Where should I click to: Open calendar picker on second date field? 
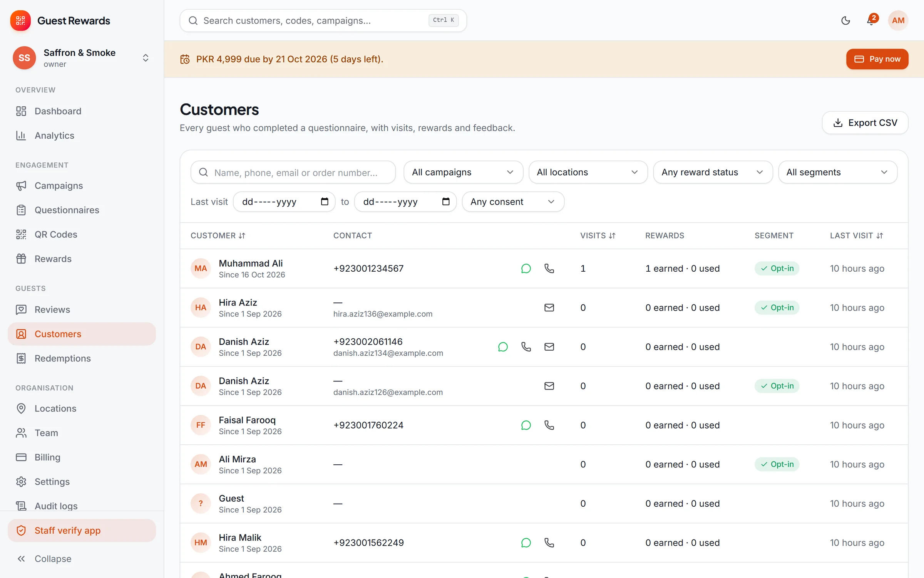pyautogui.click(x=446, y=202)
